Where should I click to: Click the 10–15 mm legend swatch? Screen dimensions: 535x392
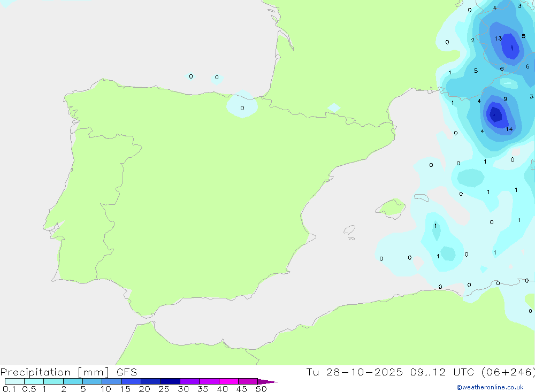[112, 381]
